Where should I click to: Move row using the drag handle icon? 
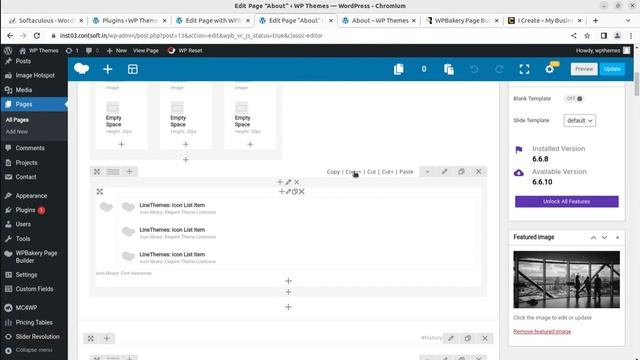point(97,172)
